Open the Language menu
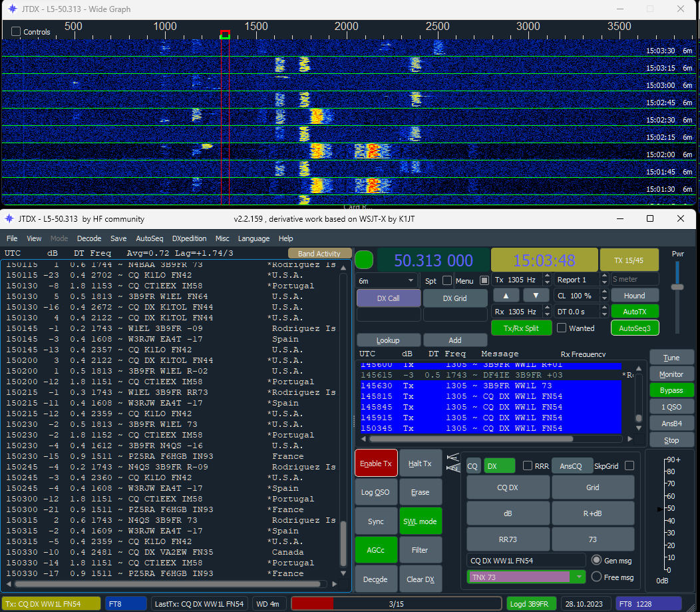700x612 pixels. pyautogui.click(x=254, y=238)
